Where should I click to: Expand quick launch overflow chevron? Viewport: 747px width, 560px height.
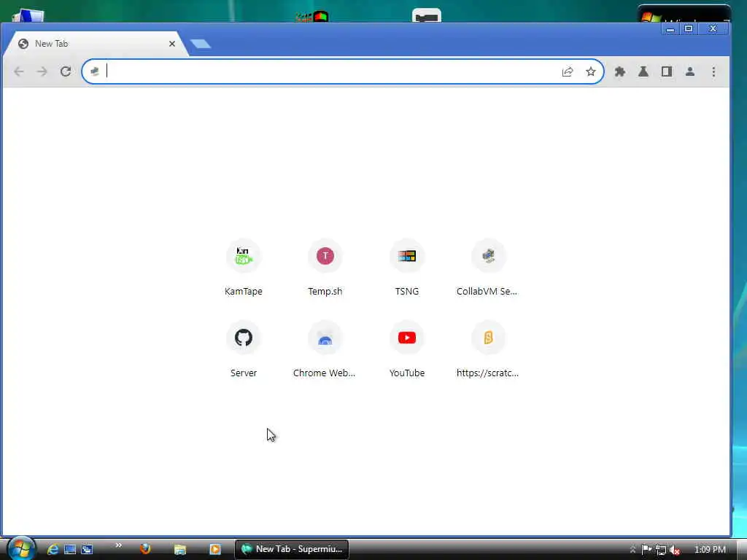[119, 545]
